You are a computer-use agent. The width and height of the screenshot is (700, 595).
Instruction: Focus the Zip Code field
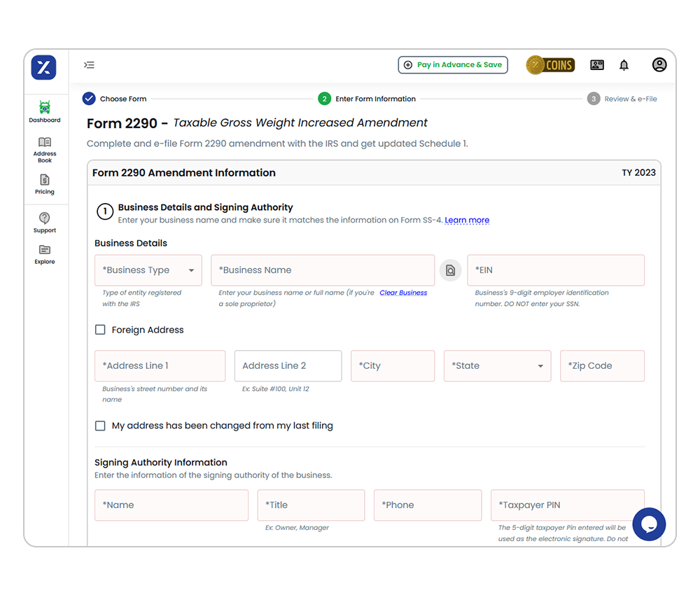[602, 366]
